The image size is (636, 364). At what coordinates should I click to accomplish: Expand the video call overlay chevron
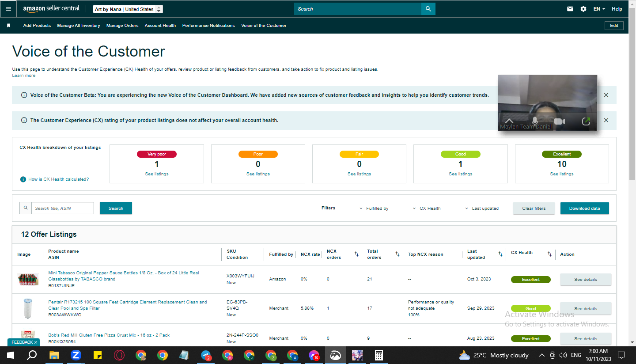[509, 121]
